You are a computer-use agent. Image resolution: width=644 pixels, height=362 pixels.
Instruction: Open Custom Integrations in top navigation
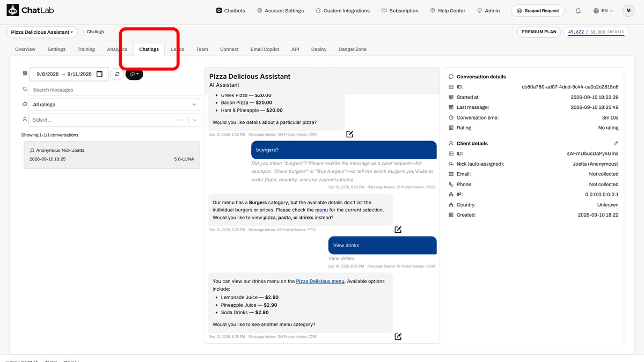pos(342,11)
